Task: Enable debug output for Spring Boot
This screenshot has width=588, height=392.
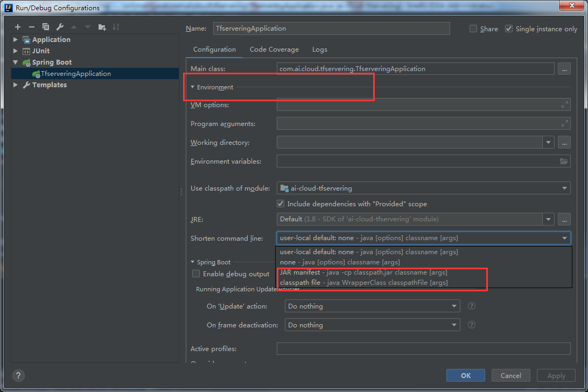Action: pos(196,274)
